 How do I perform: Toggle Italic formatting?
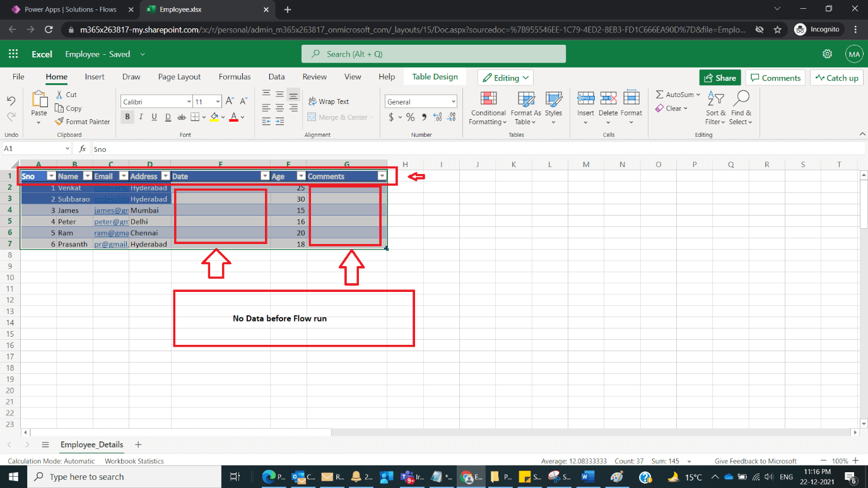tap(141, 117)
